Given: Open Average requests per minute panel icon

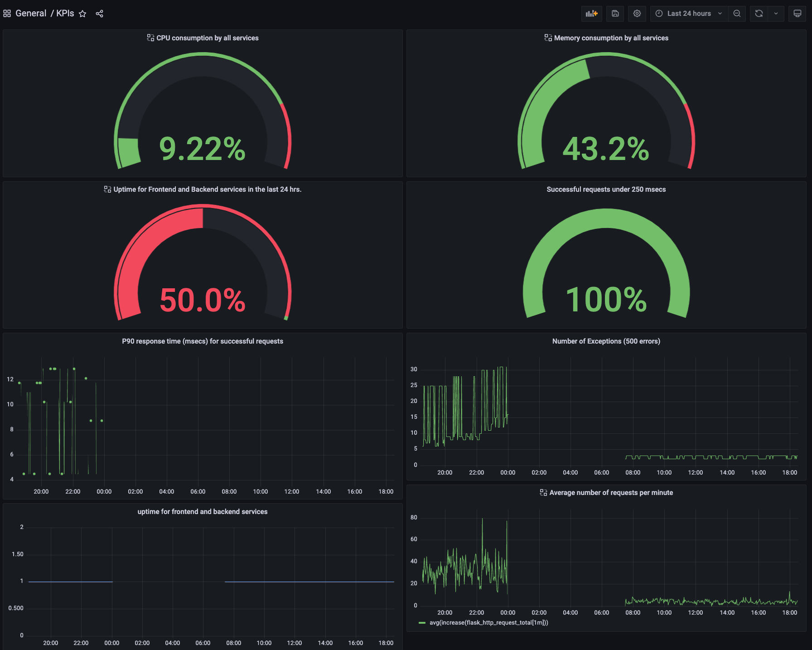Looking at the screenshot, I should [543, 492].
